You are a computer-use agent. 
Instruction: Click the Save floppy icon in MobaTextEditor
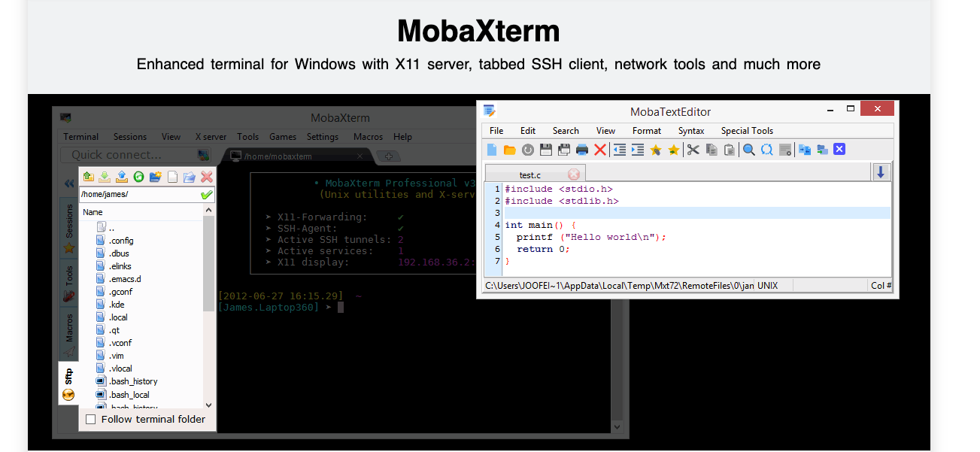pyautogui.click(x=546, y=150)
